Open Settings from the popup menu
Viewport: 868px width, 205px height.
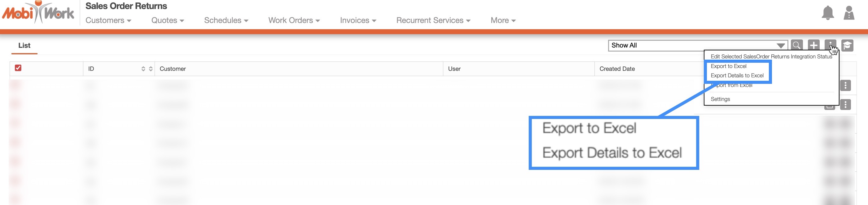pos(720,99)
